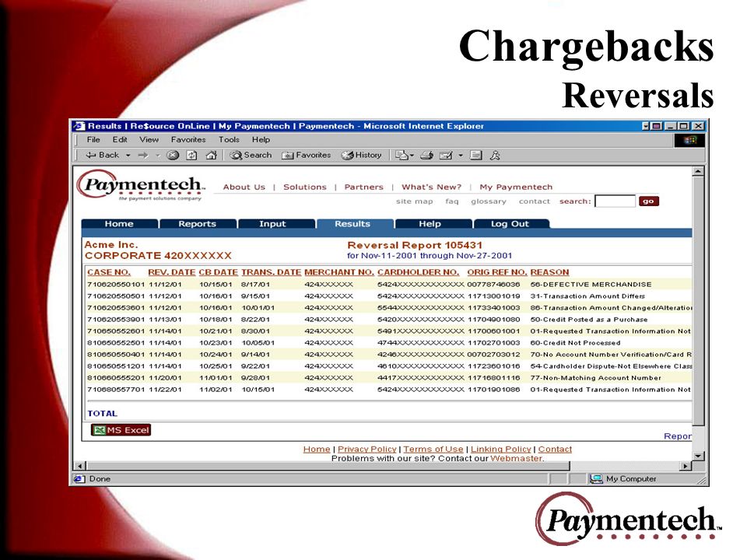
Task: Open the About Us link
Action: coord(244,187)
